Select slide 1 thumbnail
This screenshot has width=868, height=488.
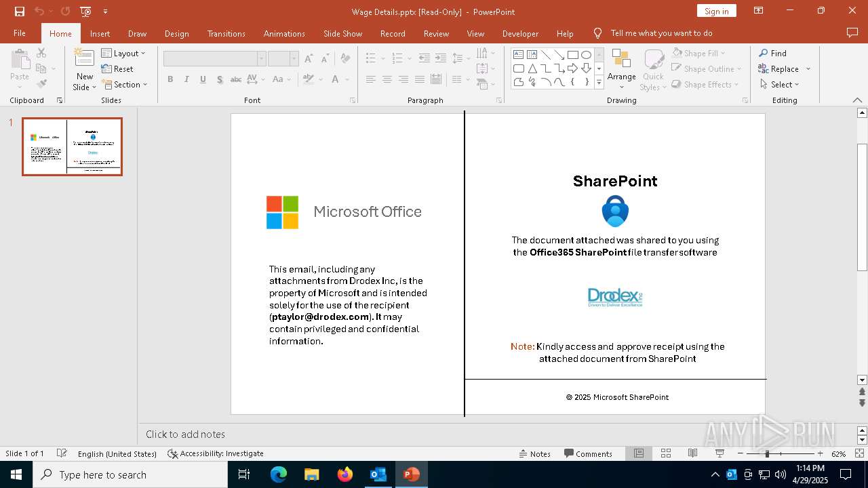pos(72,146)
